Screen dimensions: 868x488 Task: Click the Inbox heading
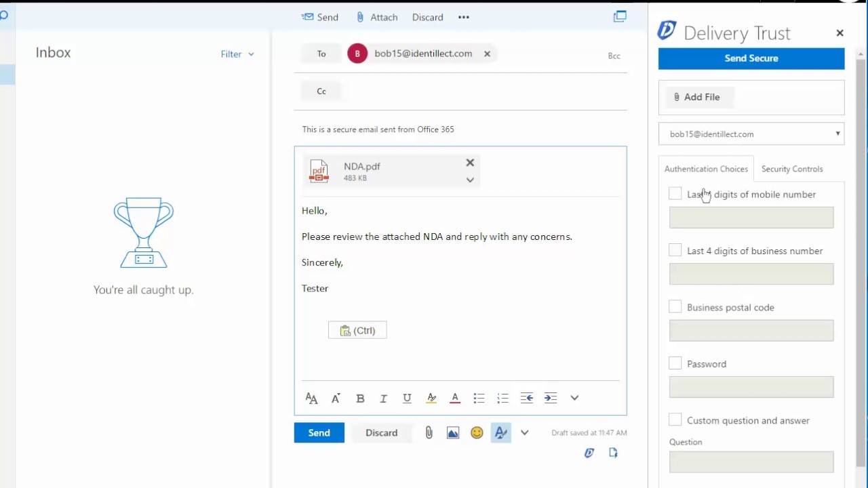tap(53, 52)
